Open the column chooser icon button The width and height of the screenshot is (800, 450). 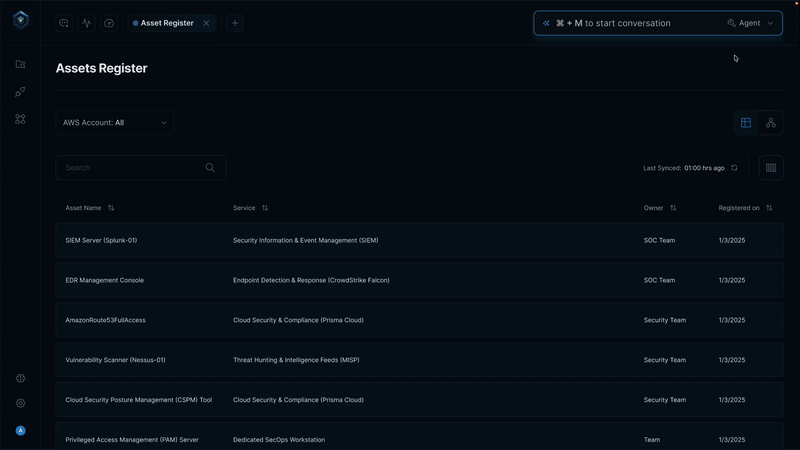770,168
